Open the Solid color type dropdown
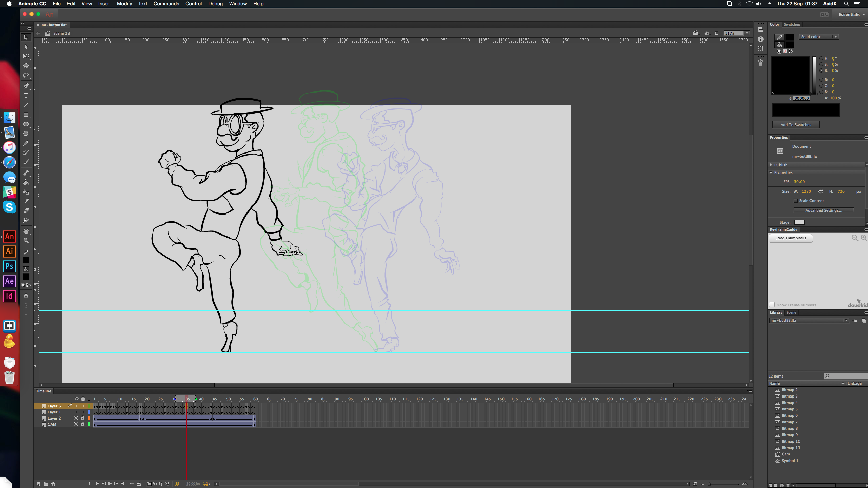The height and width of the screenshot is (488, 868). [x=819, y=37]
